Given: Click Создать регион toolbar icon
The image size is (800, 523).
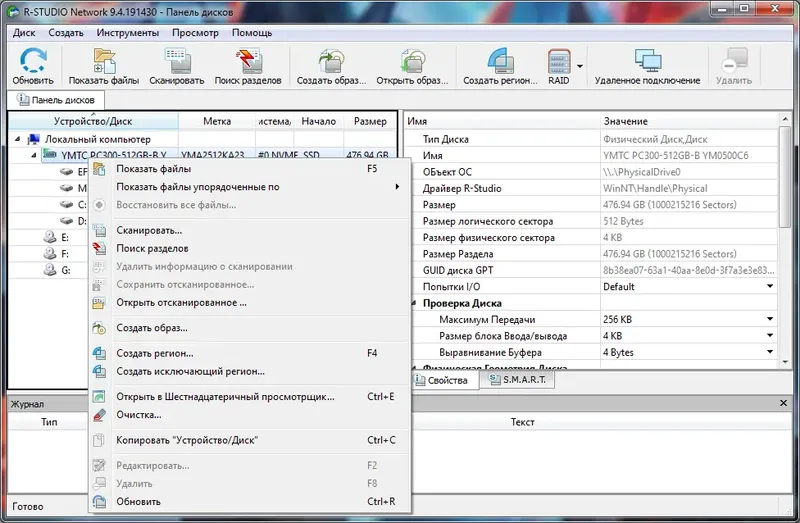Looking at the screenshot, I should click(500, 66).
